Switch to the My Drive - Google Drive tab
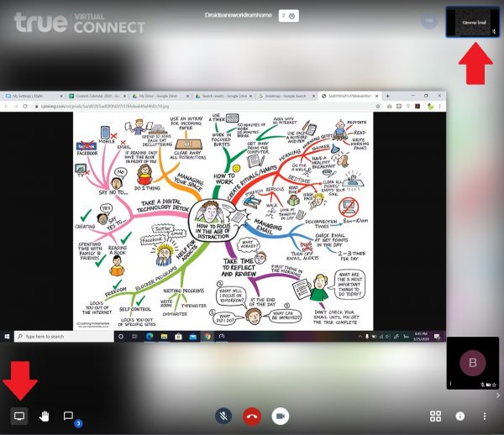This screenshot has height=435, width=504. coord(159,96)
